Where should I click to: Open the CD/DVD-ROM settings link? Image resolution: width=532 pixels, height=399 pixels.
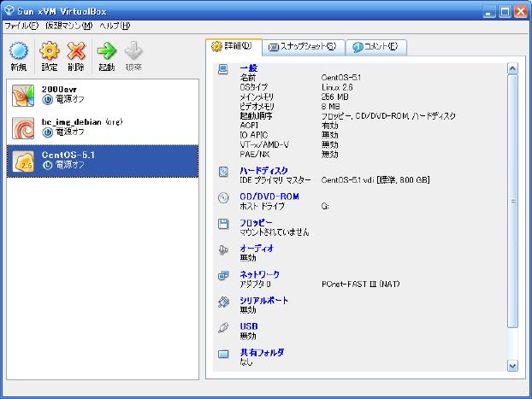pos(269,197)
